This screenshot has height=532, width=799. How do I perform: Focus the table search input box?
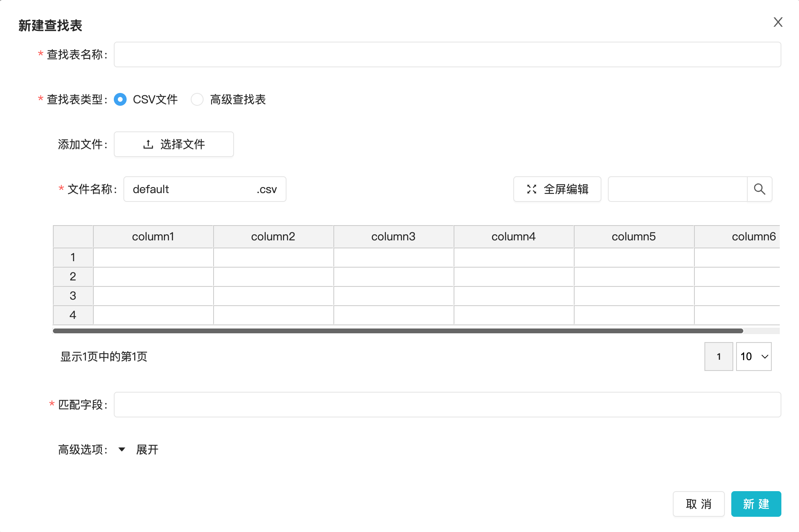tap(678, 189)
